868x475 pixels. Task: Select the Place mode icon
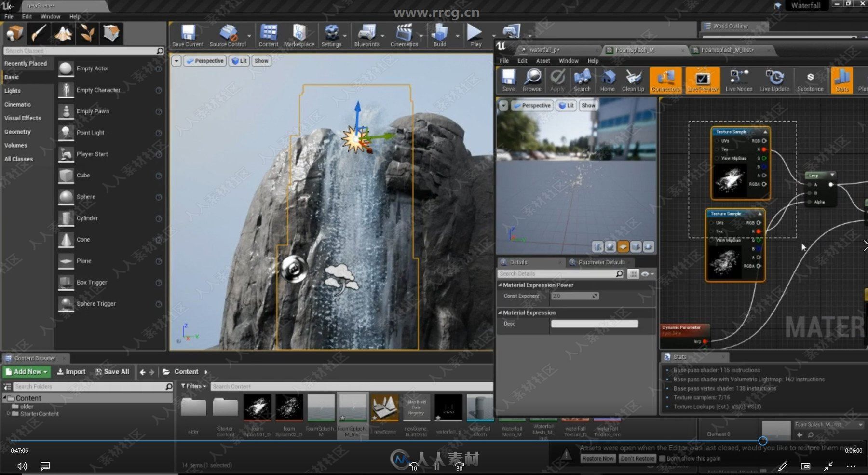click(14, 33)
